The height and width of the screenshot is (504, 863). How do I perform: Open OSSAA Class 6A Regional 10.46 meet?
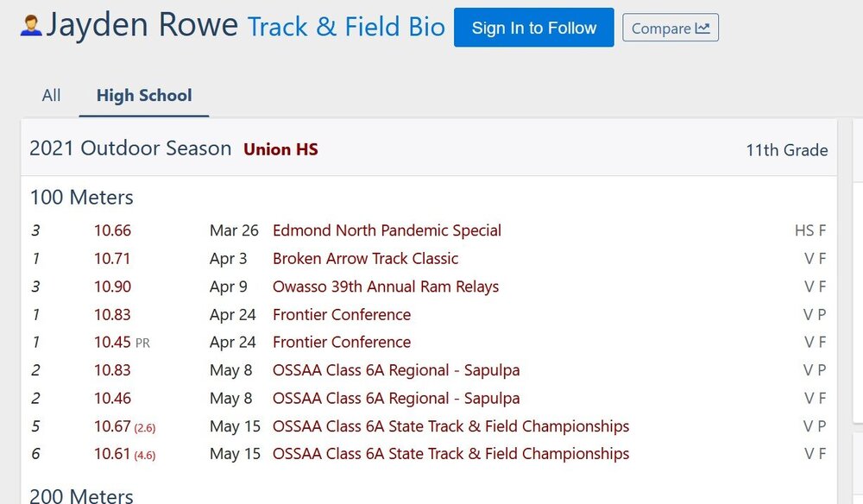[x=396, y=398]
